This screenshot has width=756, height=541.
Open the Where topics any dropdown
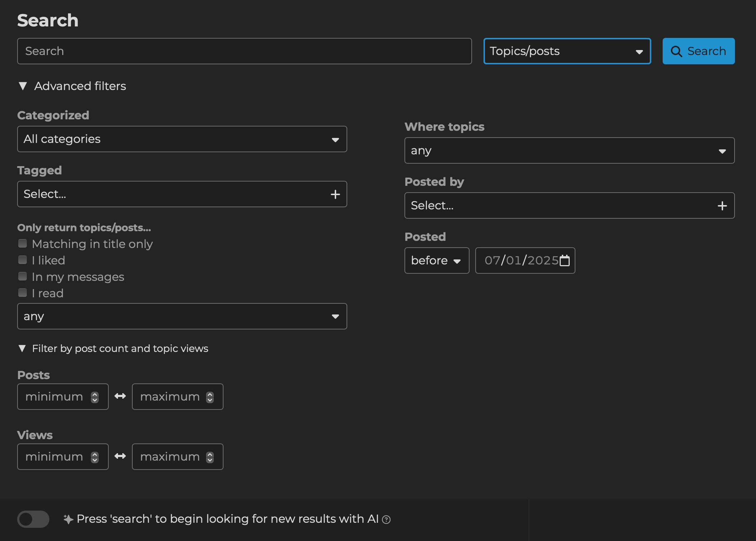569,150
